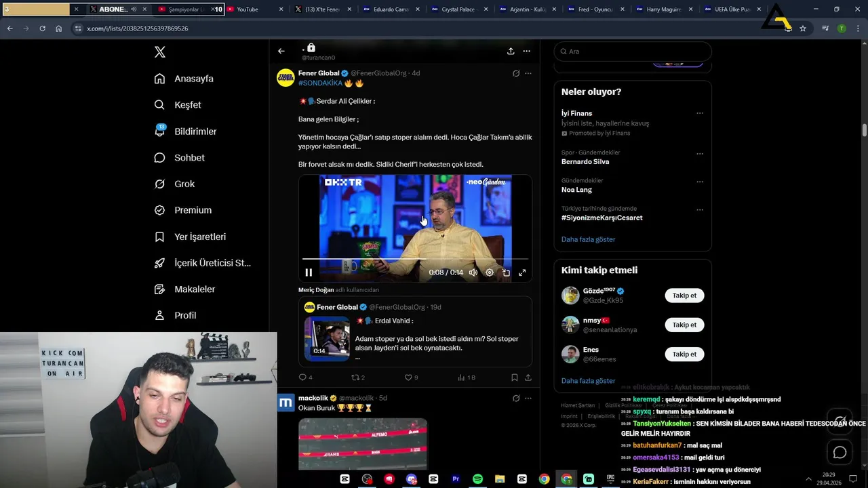Screen dimensions: 868x488
Task: Open options for Noa Lang trend
Action: pyautogui.click(x=700, y=182)
